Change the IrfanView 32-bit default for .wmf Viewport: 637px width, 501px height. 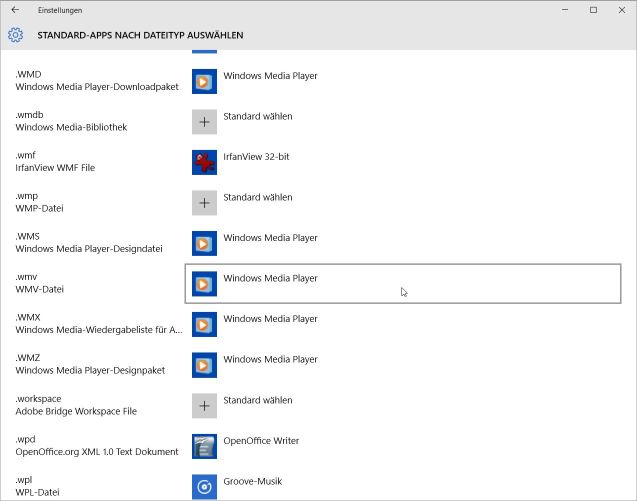point(256,157)
